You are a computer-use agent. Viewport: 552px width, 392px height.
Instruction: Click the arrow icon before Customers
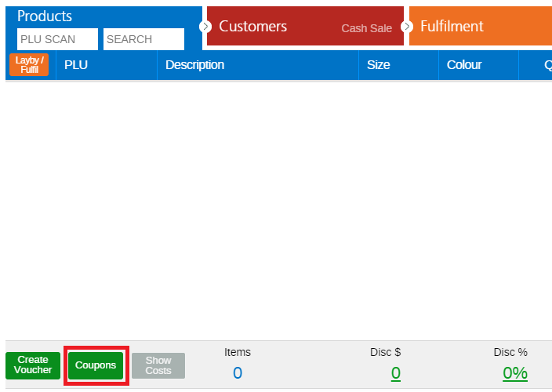coord(205,27)
